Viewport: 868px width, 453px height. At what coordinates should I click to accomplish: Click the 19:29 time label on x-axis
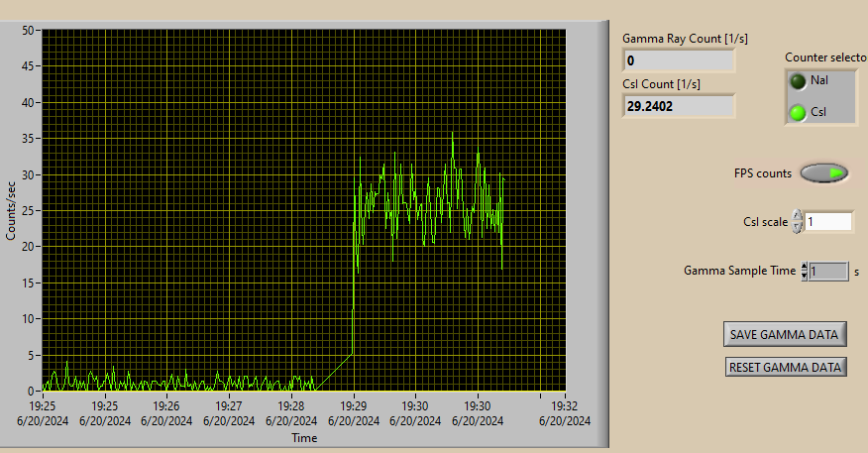[354, 405]
